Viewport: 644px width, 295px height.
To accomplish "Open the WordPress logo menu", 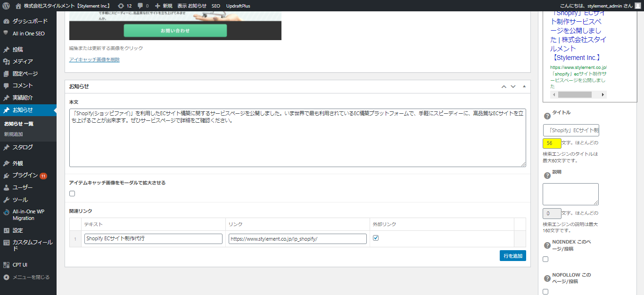I will pyautogui.click(x=6, y=6).
